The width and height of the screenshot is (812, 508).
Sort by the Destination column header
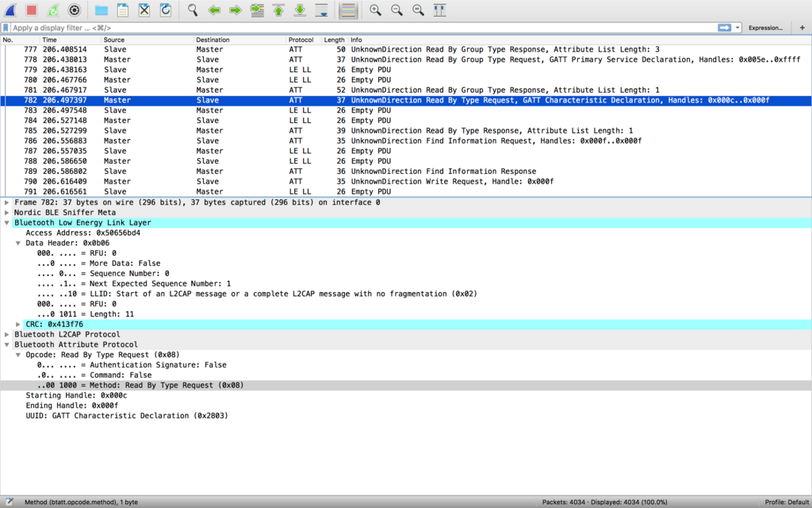239,40
